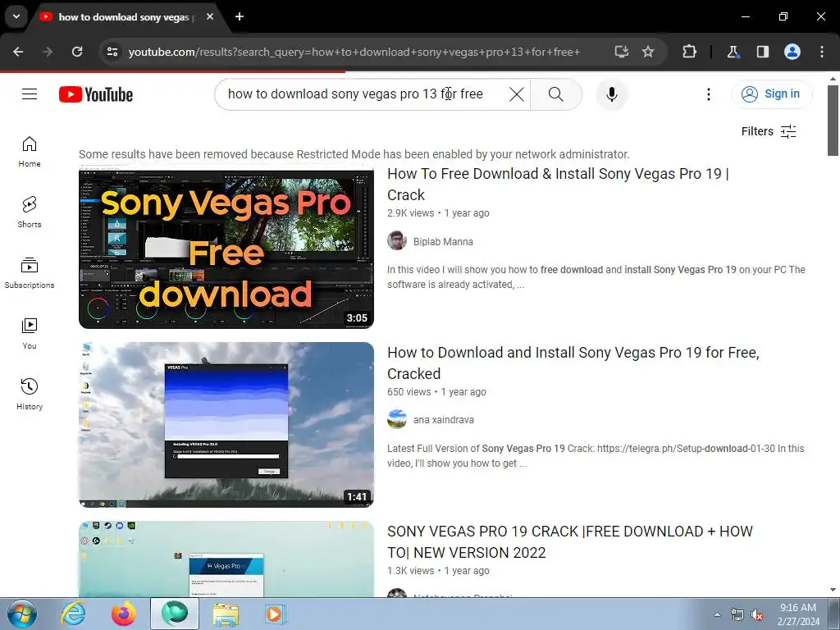Open Shorts in the sidebar
This screenshot has height=630, width=840.
(x=30, y=212)
